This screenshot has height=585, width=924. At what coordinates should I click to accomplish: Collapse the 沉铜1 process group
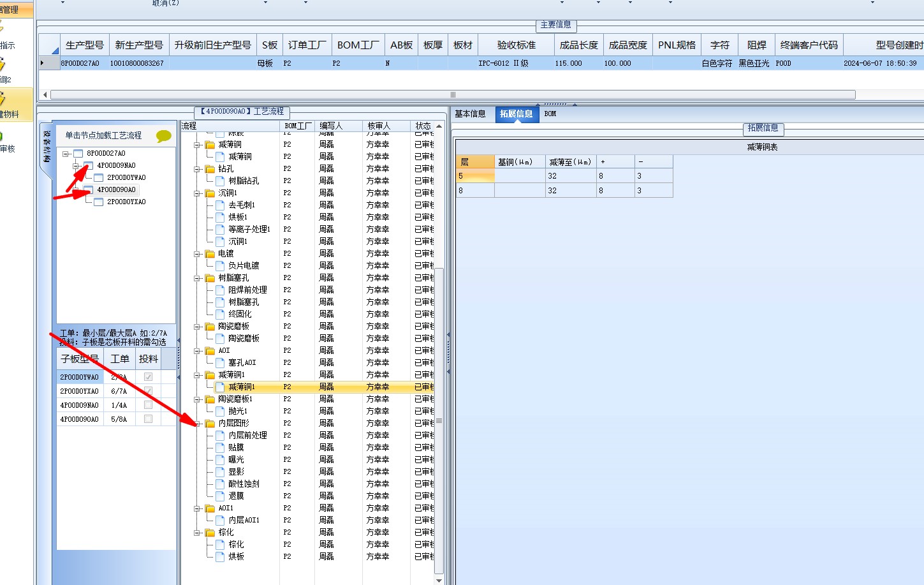pos(197,193)
